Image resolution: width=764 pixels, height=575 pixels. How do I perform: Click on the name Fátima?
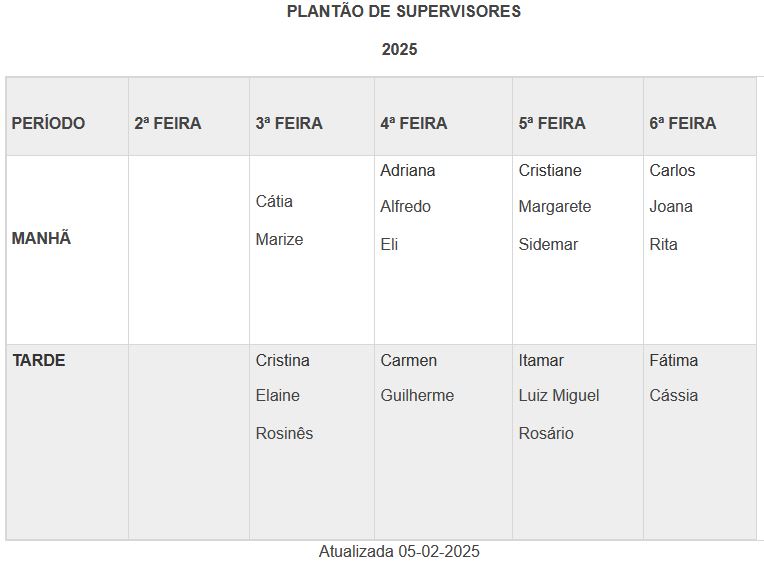[674, 360]
